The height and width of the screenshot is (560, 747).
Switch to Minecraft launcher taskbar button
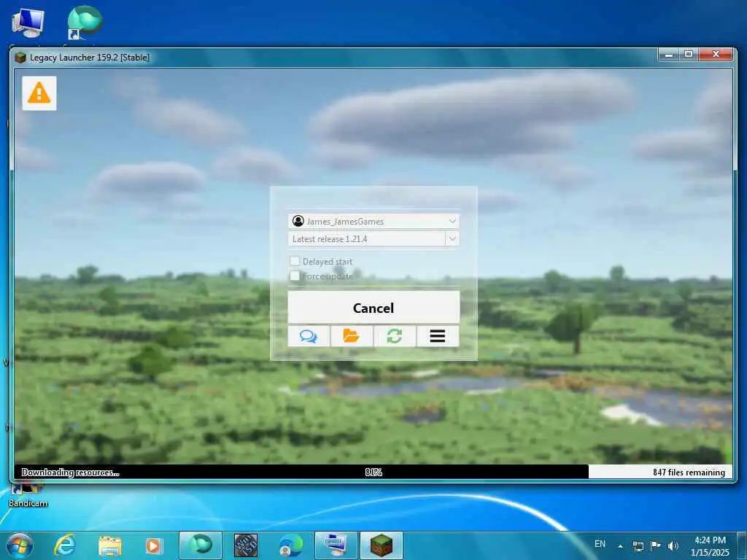(x=381, y=545)
